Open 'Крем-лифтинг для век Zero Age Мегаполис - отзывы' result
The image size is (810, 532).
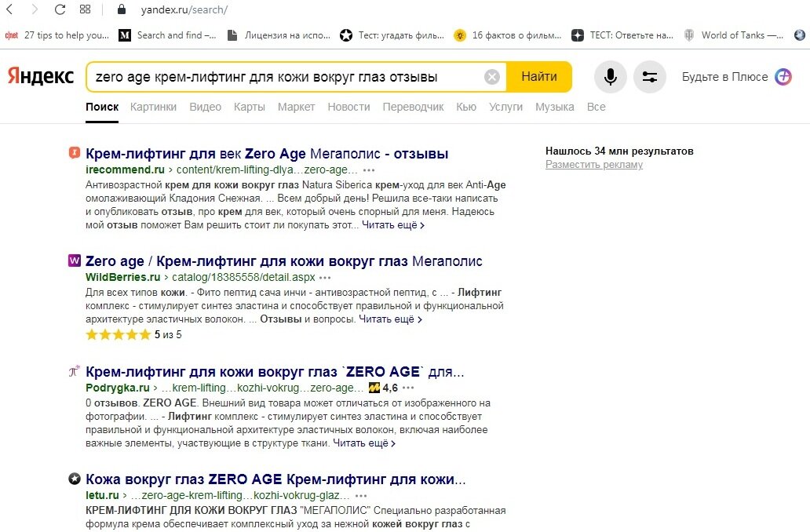pos(267,154)
